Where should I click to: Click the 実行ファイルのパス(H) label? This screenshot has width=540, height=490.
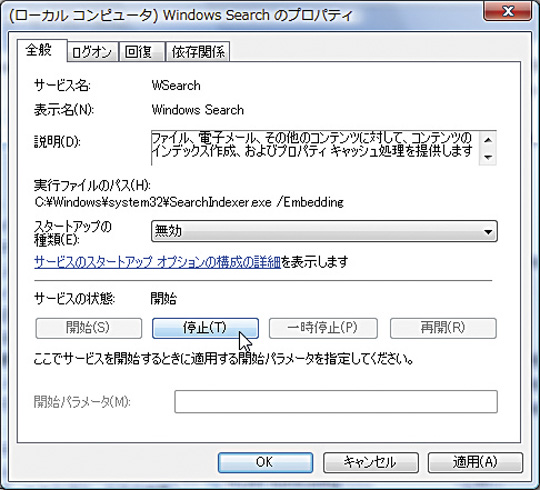[x=92, y=186]
